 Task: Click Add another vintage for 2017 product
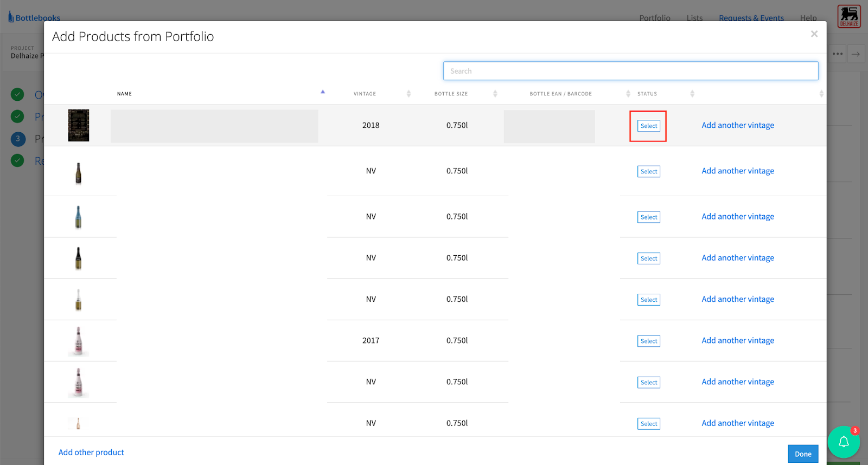(x=738, y=340)
